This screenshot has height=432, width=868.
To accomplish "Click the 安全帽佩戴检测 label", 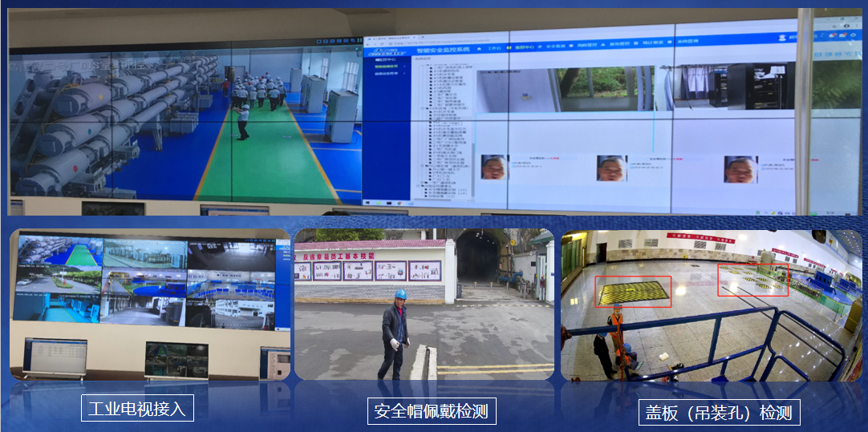I will 431,412.
